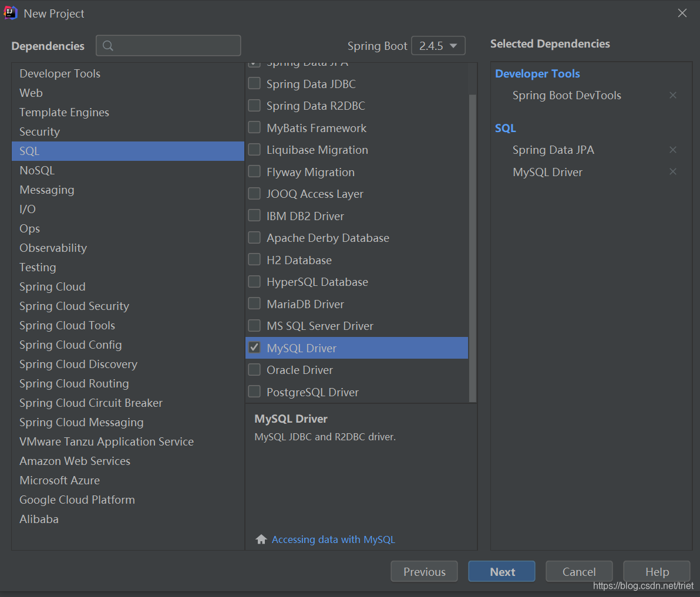Image resolution: width=700 pixels, height=597 pixels.
Task: Open Alibaba category
Action: (127, 520)
